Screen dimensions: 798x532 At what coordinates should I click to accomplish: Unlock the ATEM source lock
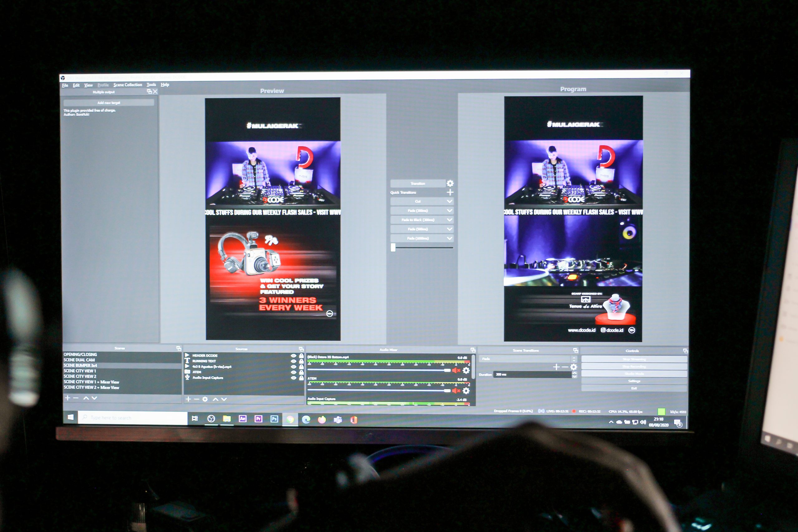301,372
